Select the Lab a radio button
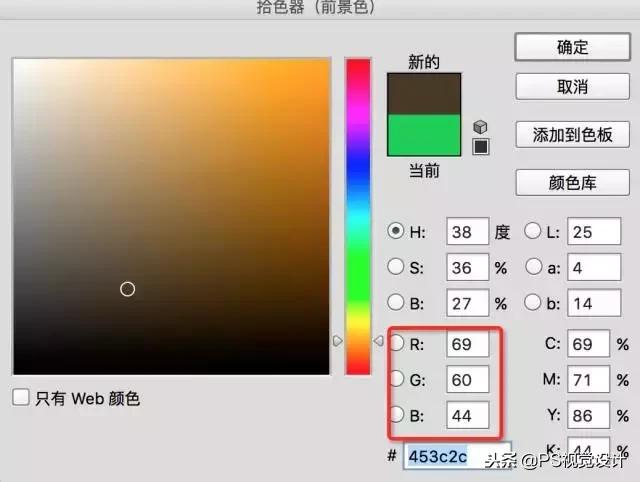The height and width of the screenshot is (482, 640). click(x=533, y=267)
